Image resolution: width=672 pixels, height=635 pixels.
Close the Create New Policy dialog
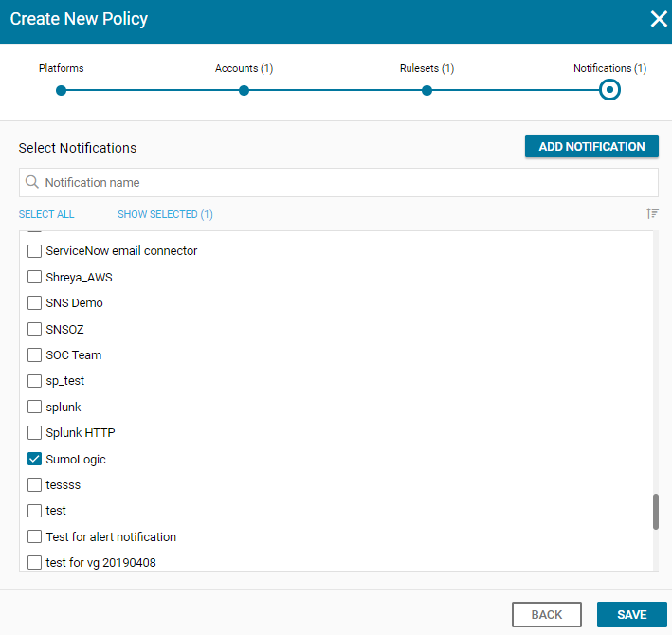659,19
